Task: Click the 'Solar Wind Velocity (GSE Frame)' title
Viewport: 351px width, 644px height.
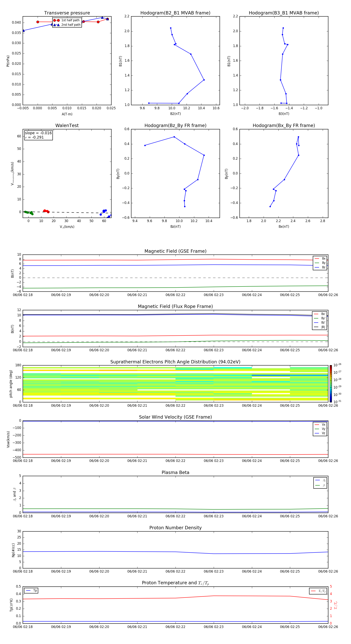Action: click(175, 417)
